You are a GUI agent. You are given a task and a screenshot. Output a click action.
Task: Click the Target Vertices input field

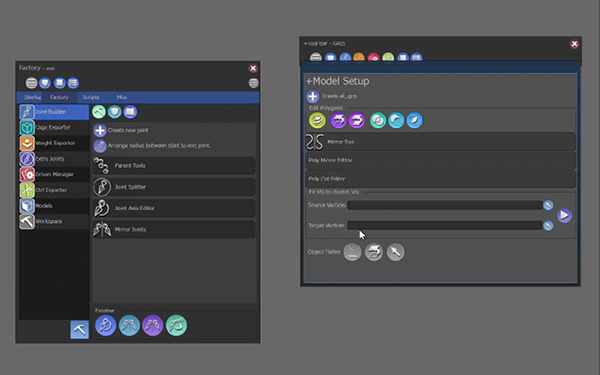tap(445, 225)
